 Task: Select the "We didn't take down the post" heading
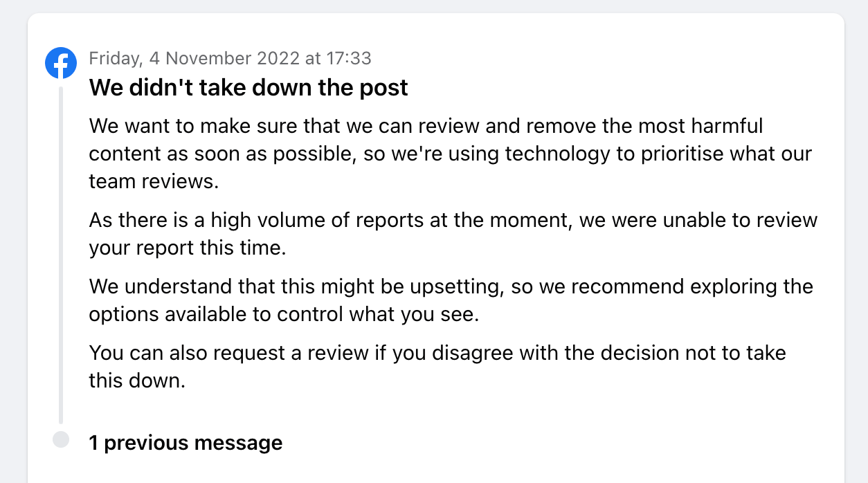click(248, 88)
